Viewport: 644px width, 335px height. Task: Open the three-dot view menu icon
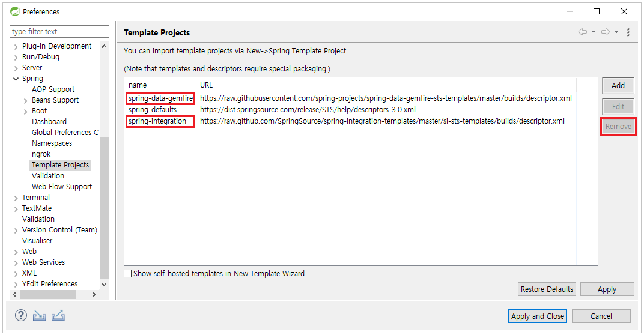[628, 32]
